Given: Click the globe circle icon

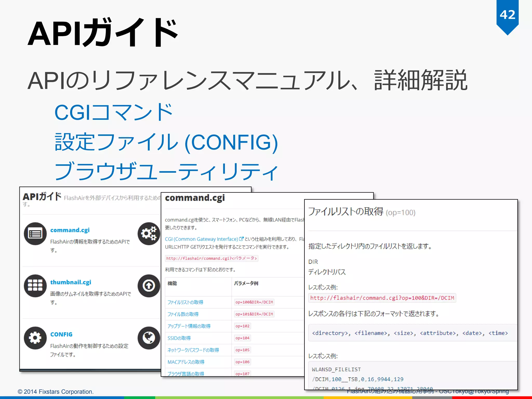Looking at the screenshot, I should click(149, 338).
